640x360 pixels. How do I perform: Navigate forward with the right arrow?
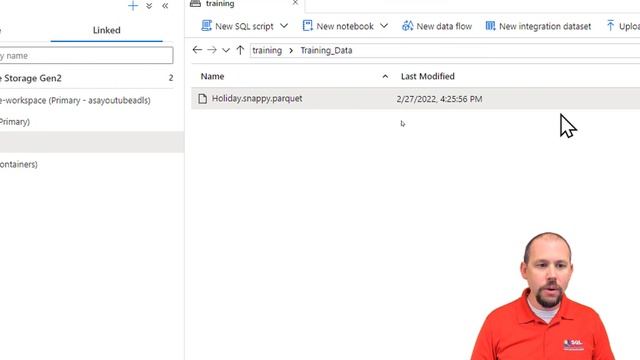click(212, 50)
